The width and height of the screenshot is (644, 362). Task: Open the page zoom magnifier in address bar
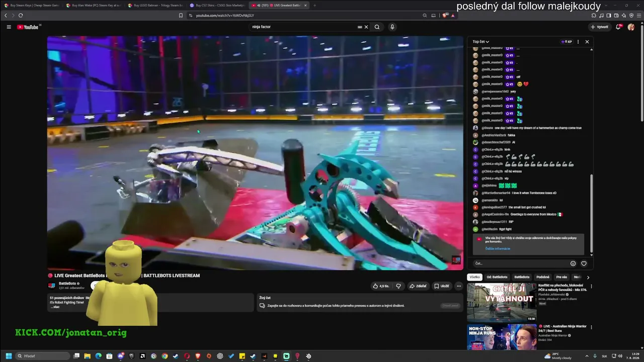pyautogui.click(x=425, y=16)
